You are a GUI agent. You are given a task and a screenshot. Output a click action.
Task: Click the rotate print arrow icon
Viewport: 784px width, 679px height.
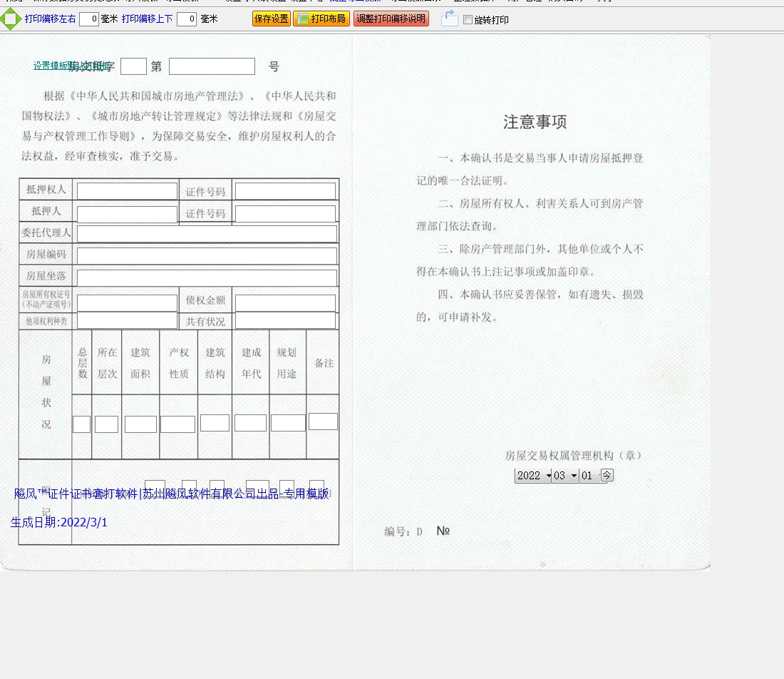(449, 19)
